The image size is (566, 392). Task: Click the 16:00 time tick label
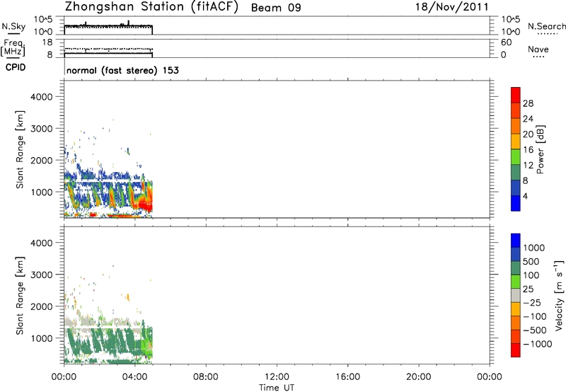pos(347,377)
